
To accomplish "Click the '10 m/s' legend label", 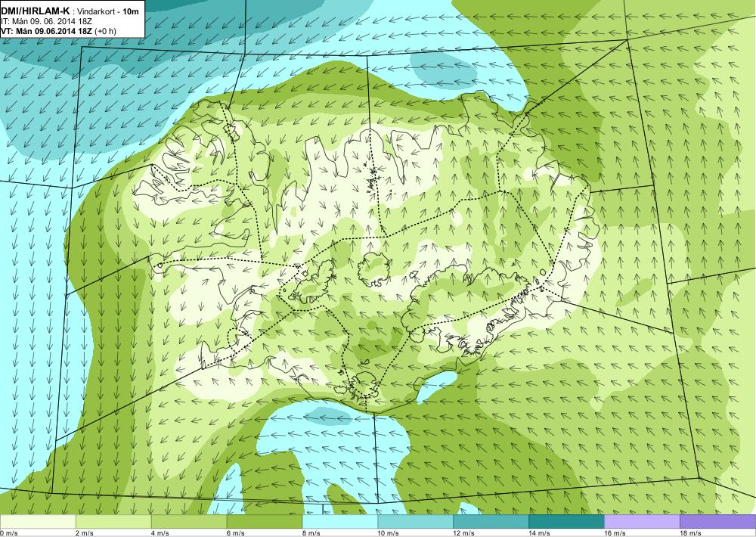I will click(389, 533).
